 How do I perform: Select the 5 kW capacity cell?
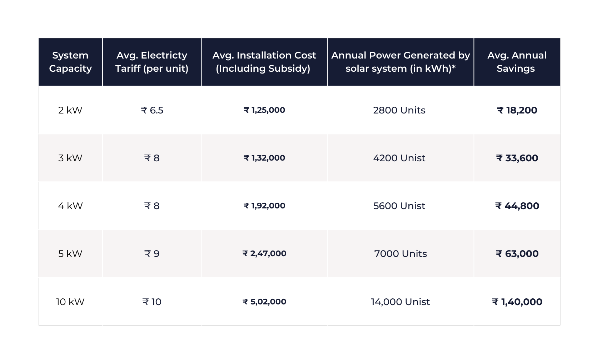coord(70,254)
